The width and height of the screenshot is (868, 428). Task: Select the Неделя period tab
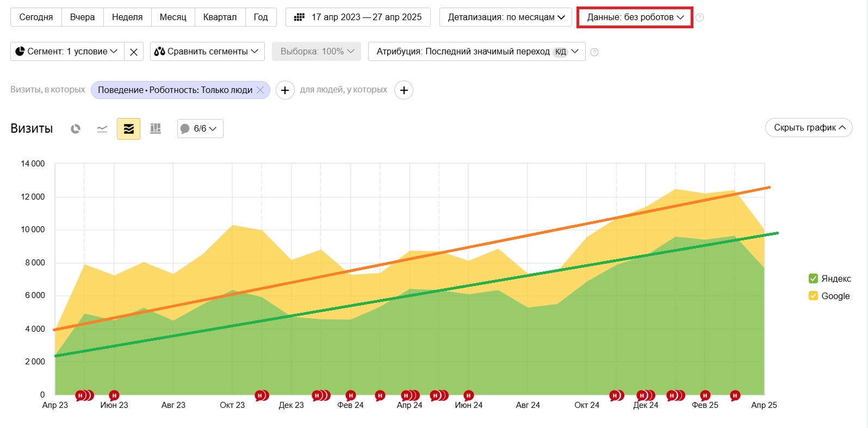click(127, 17)
